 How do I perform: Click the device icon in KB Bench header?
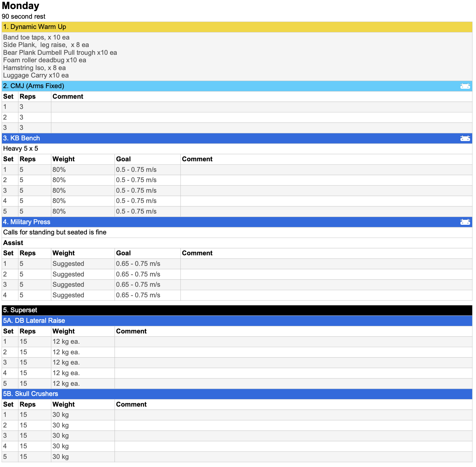[x=465, y=138]
